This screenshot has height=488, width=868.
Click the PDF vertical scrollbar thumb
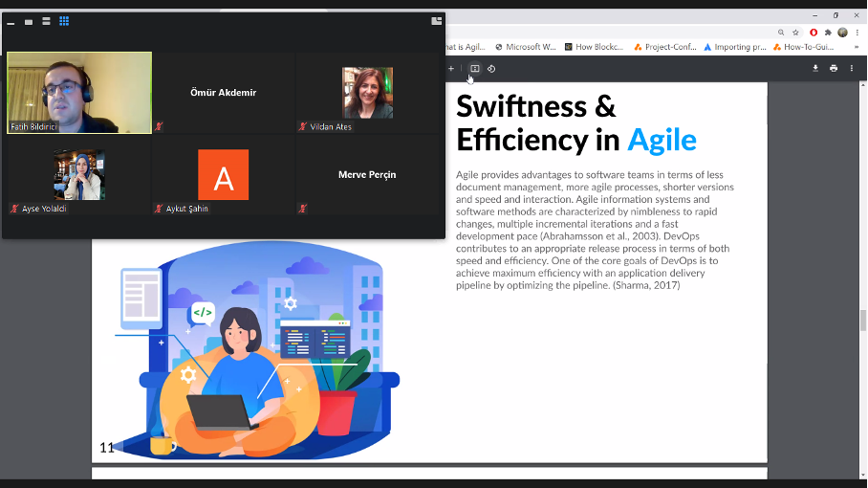[862, 321]
